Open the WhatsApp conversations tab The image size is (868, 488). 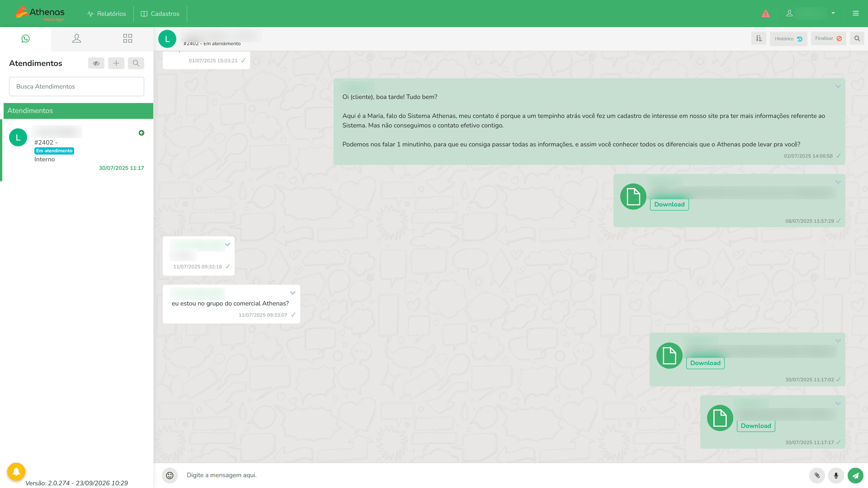[26, 39]
